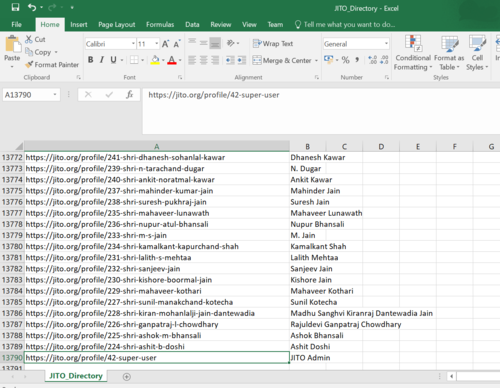Increase font size with large A icon
This screenshot has width=500, height=388.
coord(165,44)
